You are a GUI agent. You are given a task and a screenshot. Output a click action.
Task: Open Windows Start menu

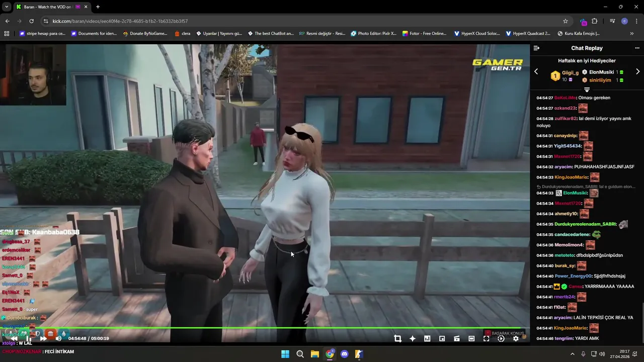[x=285, y=354]
